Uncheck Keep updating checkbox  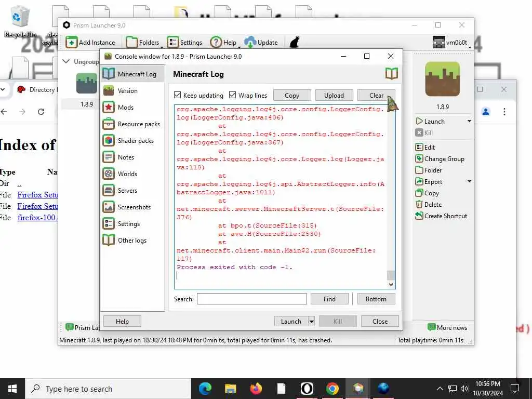pyautogui.click(x=178, y=95)
